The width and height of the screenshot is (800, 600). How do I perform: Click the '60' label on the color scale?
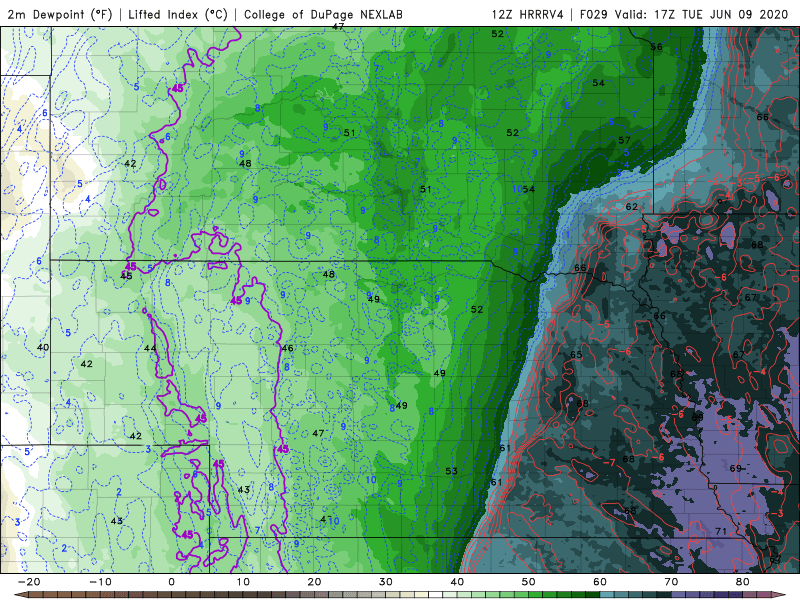[x=600, y=582]
